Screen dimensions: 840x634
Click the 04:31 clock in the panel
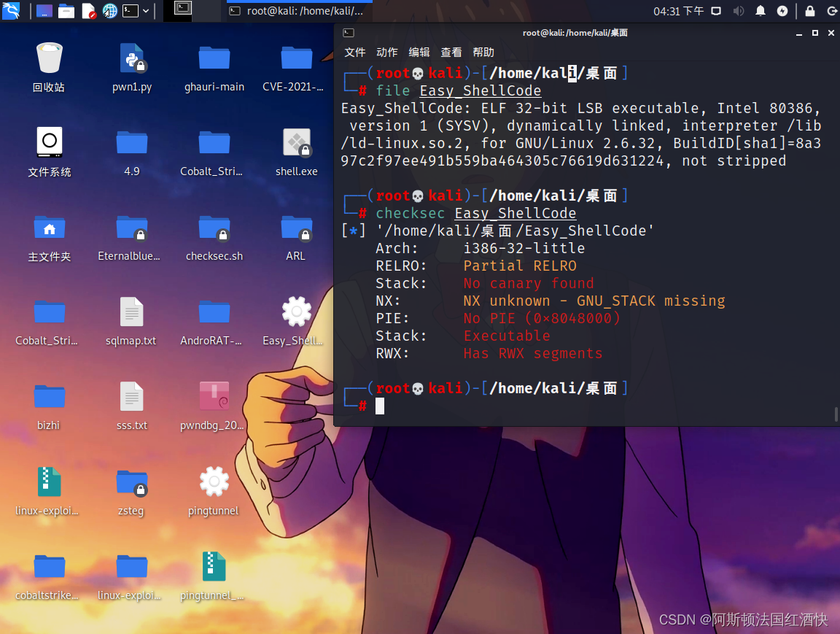pyautogui.click(x=678, y=11)
